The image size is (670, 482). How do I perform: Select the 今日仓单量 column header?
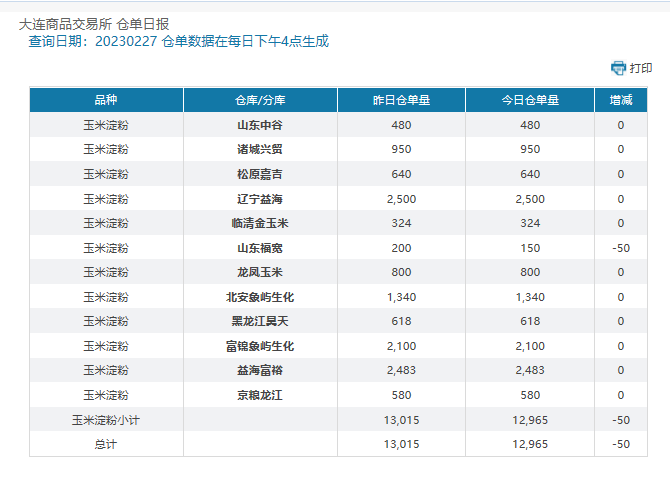point(529,101)
